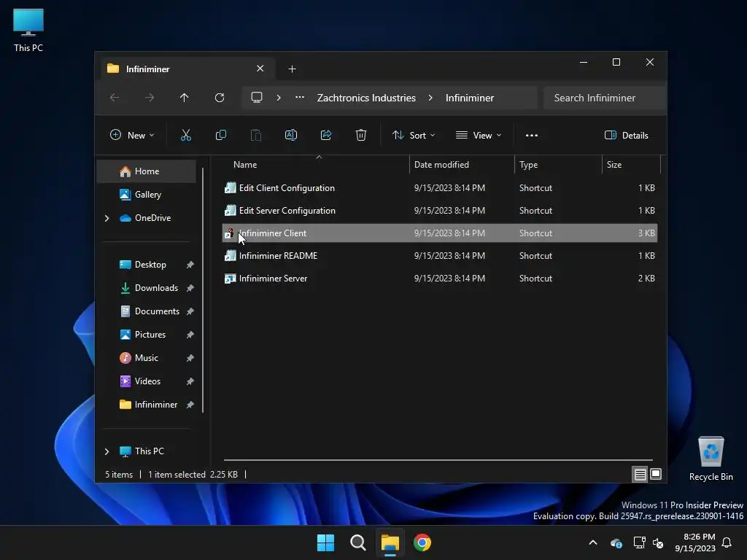Image resolution: width=747 pixels, height=560 pixels.
Task: Go up one folder level arrow
Action: point(185,98)
